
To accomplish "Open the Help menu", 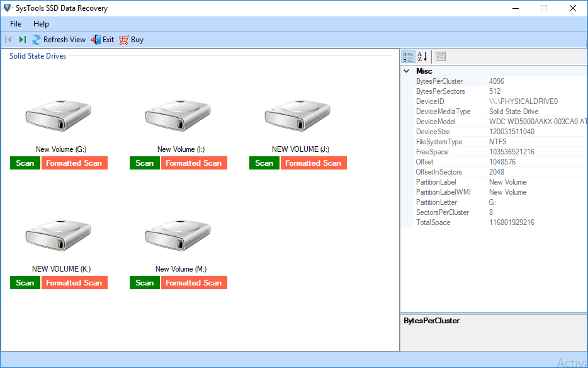I will pyautogui.click(x=41, y=24).
